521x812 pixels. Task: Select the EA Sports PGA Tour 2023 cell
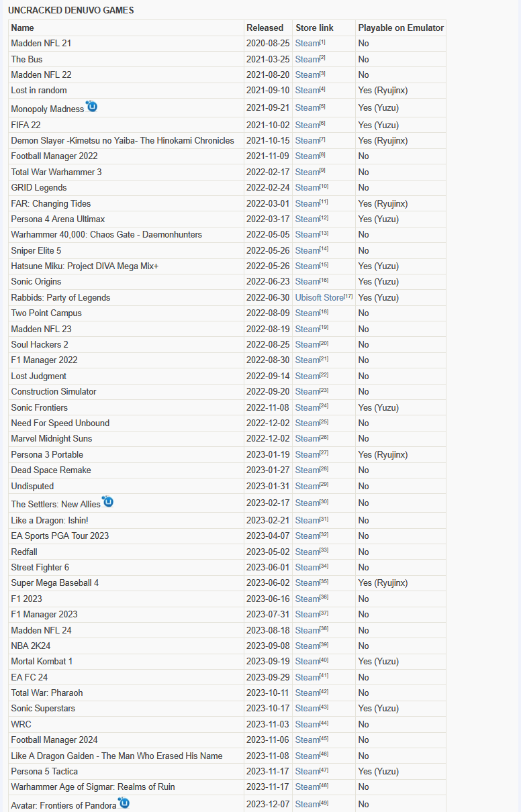pyautogui.click(x=126, y=536)
